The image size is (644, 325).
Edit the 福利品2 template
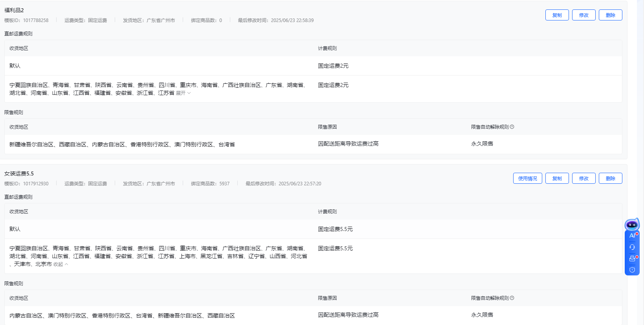point(583,15)
